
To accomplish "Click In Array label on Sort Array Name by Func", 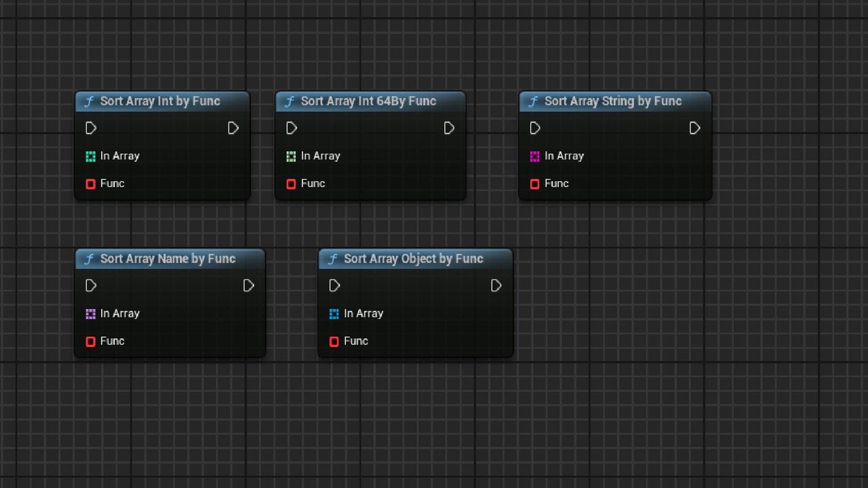I will coord(120,314).
